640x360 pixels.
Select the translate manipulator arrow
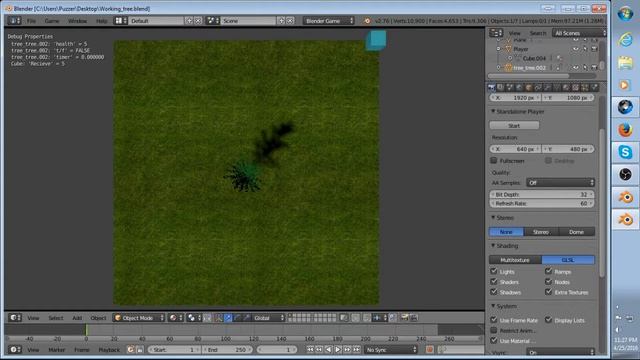click(x=228, y=318)
